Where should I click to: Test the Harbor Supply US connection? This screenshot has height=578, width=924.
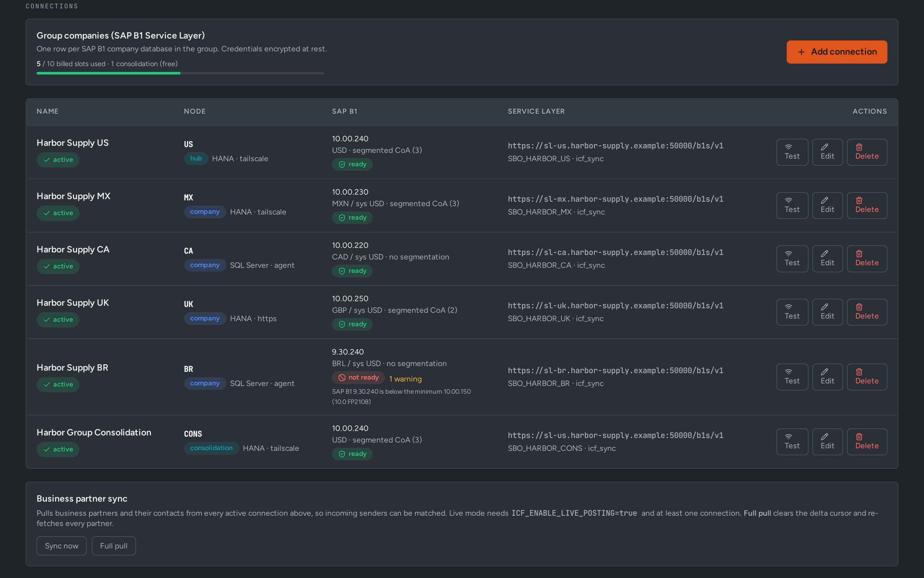(792, 152)
